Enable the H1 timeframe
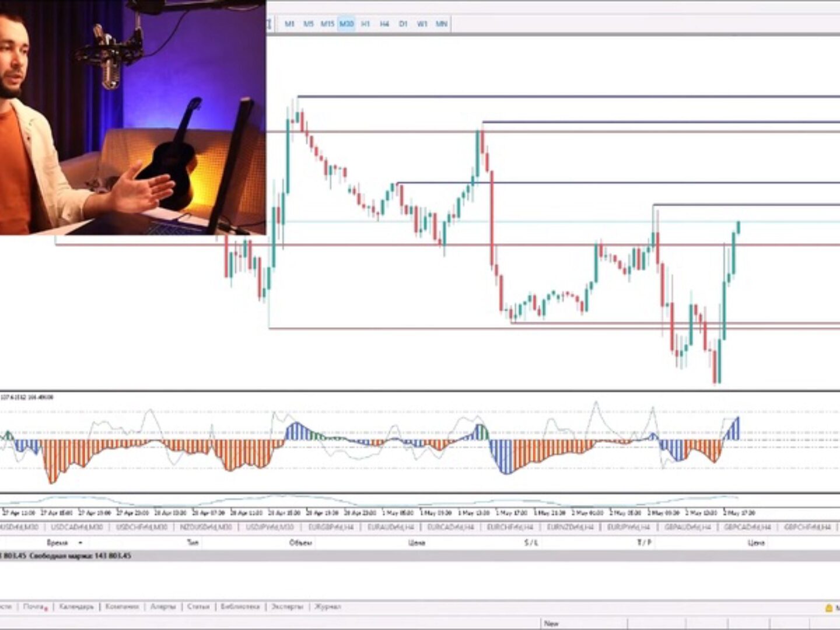Screen dimensions: 840x630 [x=365, y=24]
